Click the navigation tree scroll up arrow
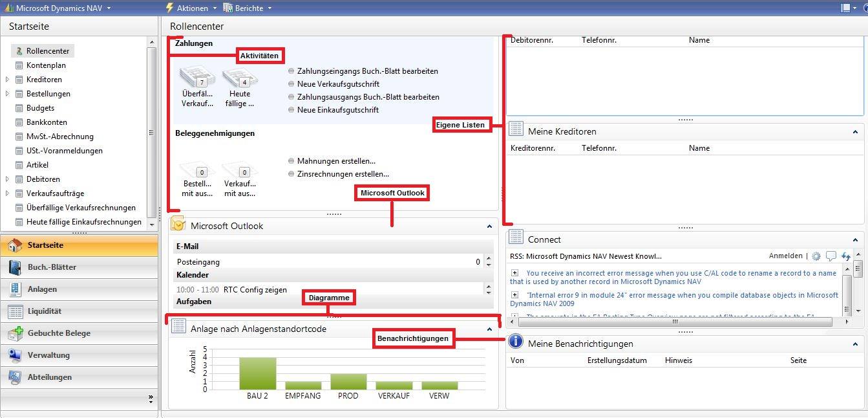Viewport: 868px width, 418px height. tap(152, 43)
